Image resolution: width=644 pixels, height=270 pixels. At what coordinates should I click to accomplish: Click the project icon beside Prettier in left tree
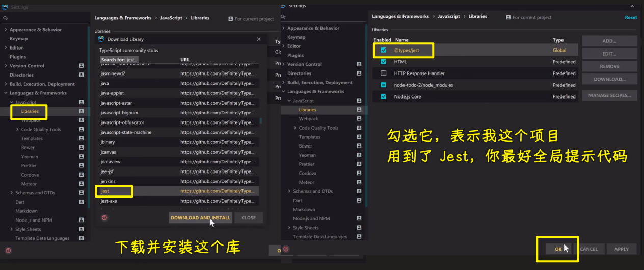click(x=81, y=165)
